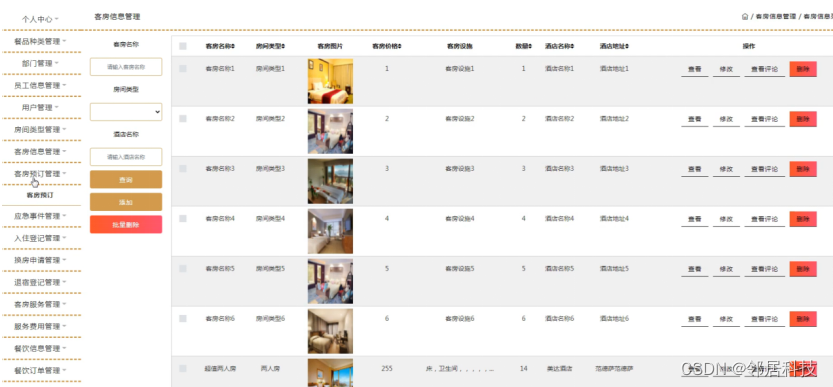Click the price cell 255
This screenshot has height=387, width=833.
[387, 368]
